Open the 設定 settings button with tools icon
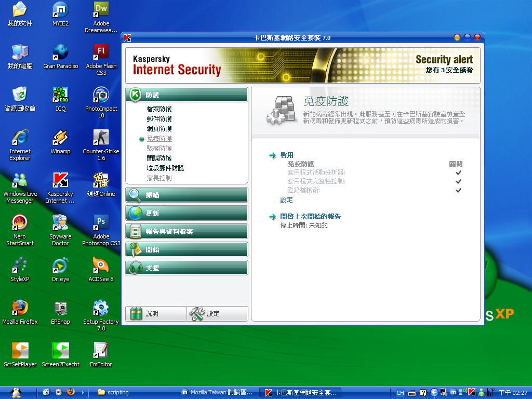The height and width of the screenshot is (399, 532). pos(218,313)
